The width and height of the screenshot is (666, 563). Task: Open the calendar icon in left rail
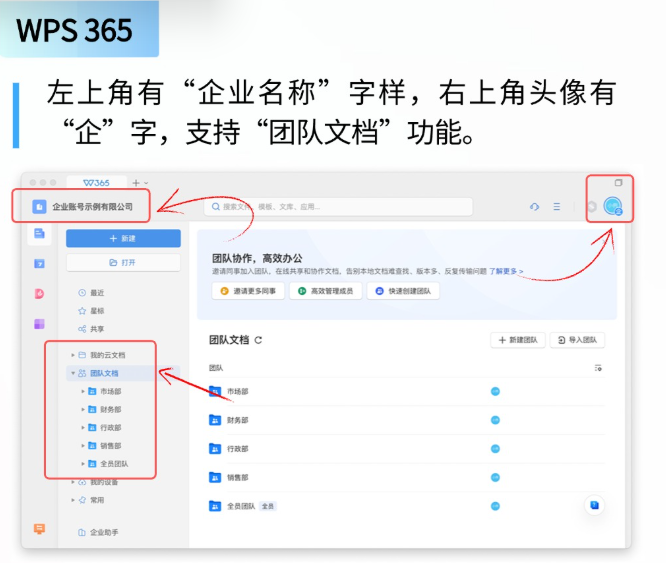pyautogui.click(x=39, y=264)
